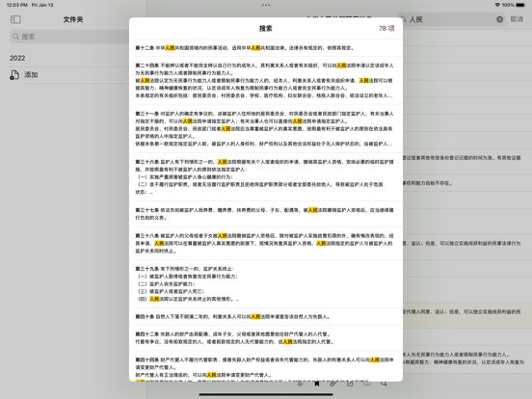Open the 2022 folder
Image resolution: width=532 pixels, height=399 pixels.
(17, 58)
